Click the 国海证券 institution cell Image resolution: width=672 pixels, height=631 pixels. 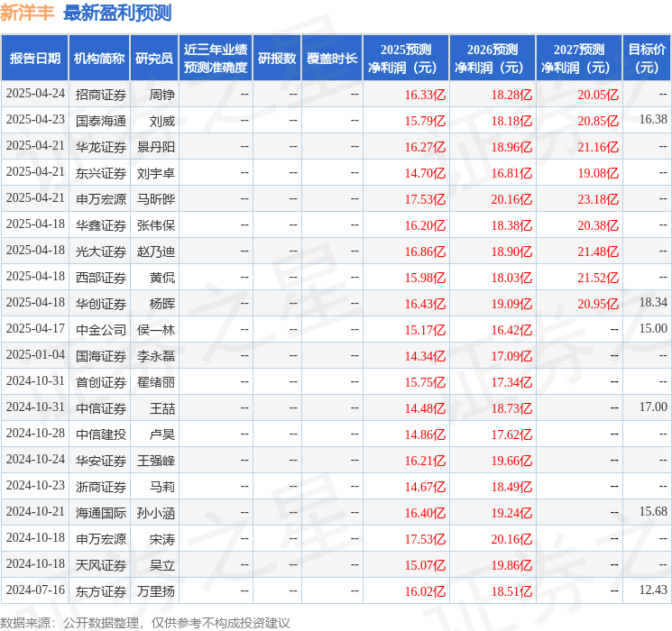101,356
